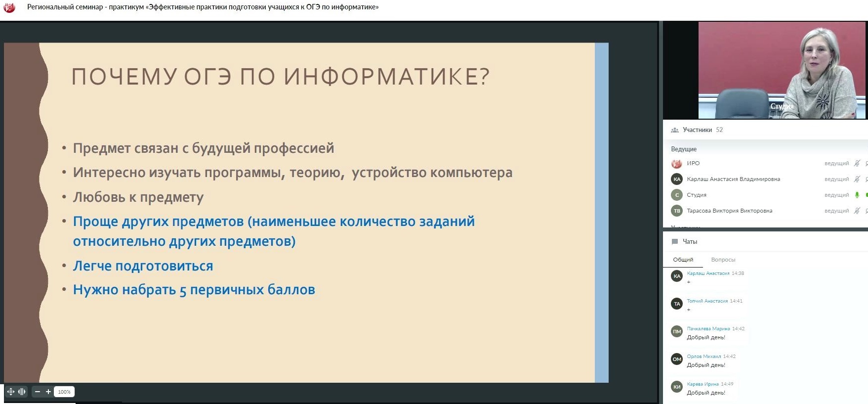Toggle Тарасова Виктория's muted microphone
The image size is (868, 404).
click(x=857, y=211)
